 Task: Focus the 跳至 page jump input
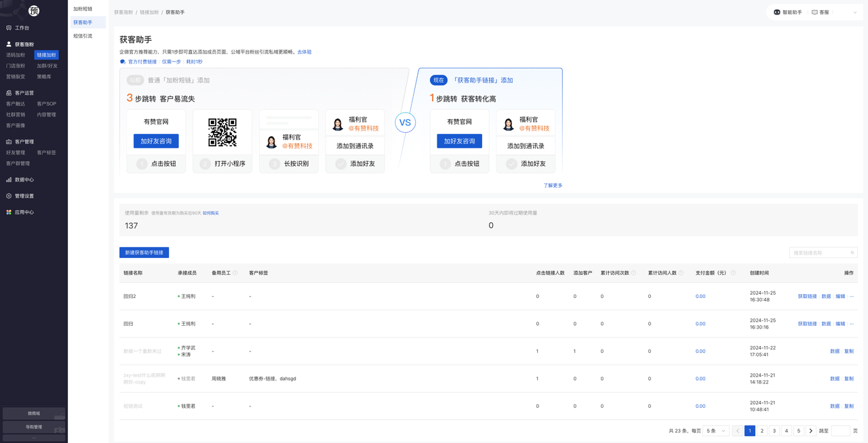click(841, 431)
